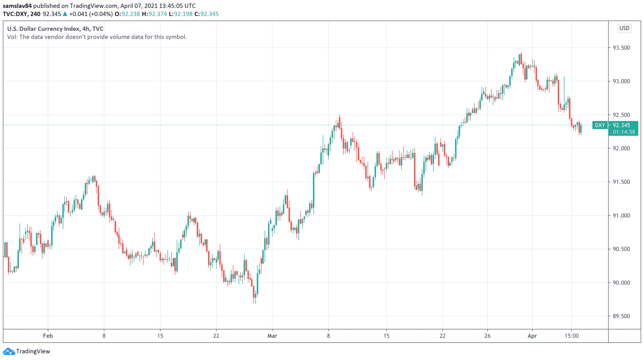
Task: Click the Feb label on time axis
Action: 48,336
